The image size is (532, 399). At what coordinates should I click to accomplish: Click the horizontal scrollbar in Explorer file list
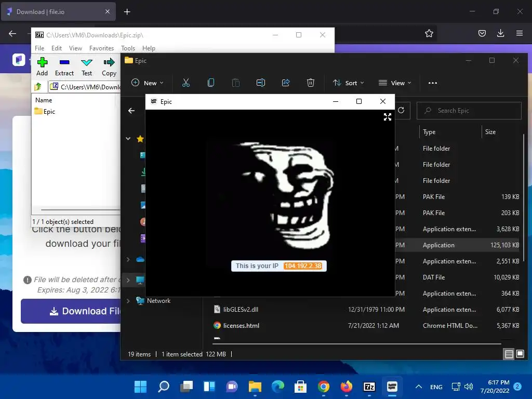pyautogui.click(x=357, y=344)
